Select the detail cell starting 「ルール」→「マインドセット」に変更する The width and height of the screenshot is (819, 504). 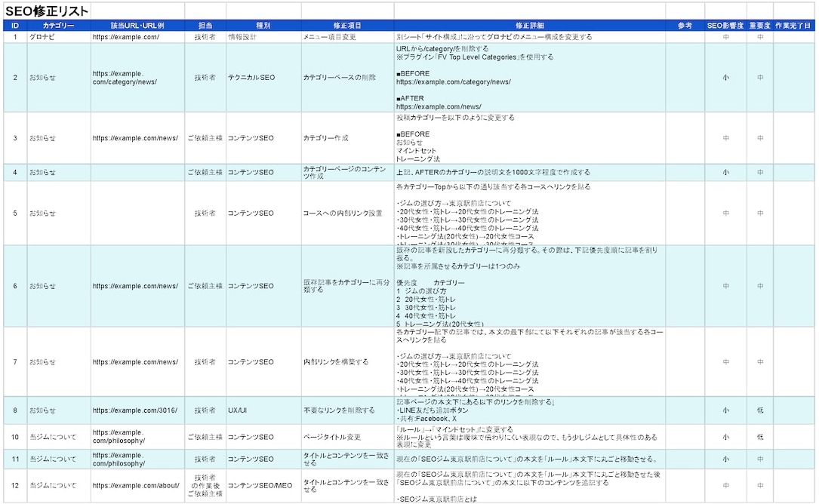click(530, 437)
